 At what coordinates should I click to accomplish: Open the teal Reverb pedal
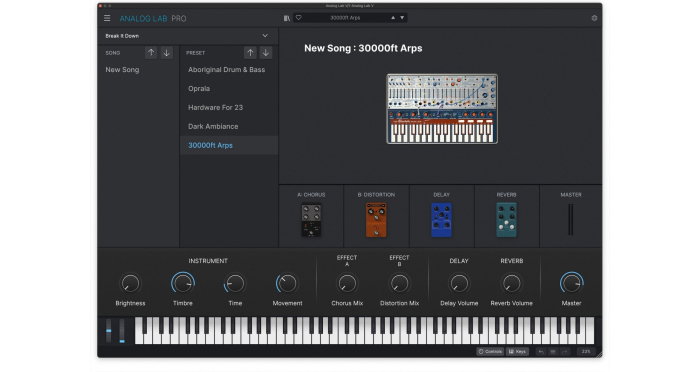tap(507, 220)
